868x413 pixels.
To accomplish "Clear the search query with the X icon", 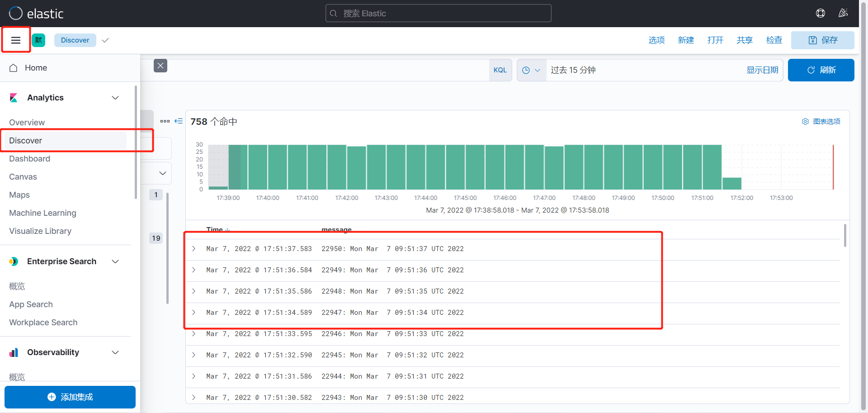I will click(160, 66).
